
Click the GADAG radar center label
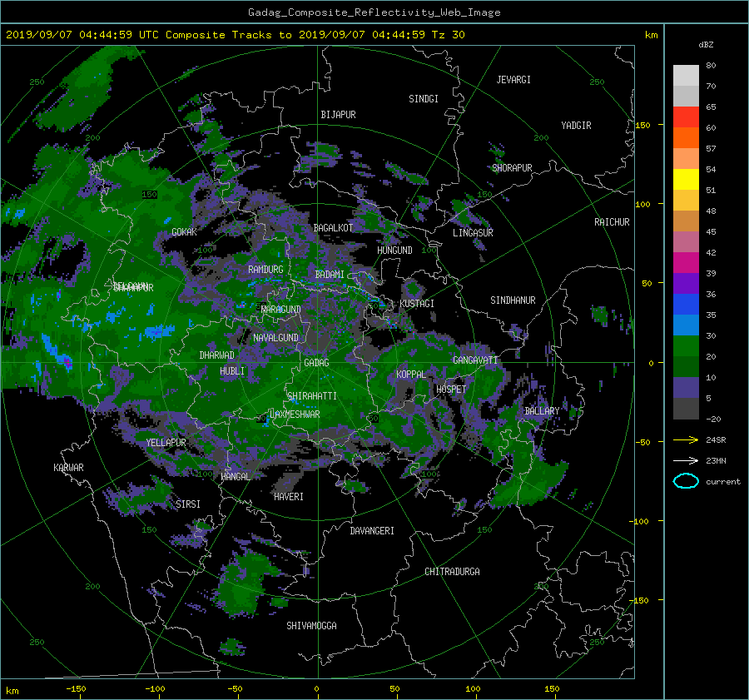316,363
